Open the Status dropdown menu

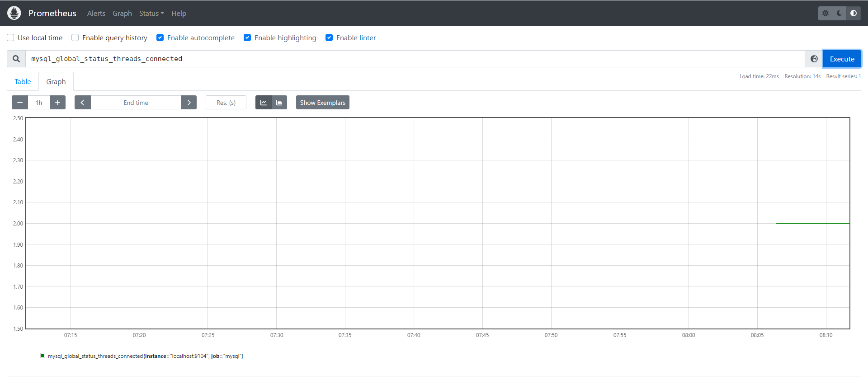pyautogui.click(x=151, y=13)
